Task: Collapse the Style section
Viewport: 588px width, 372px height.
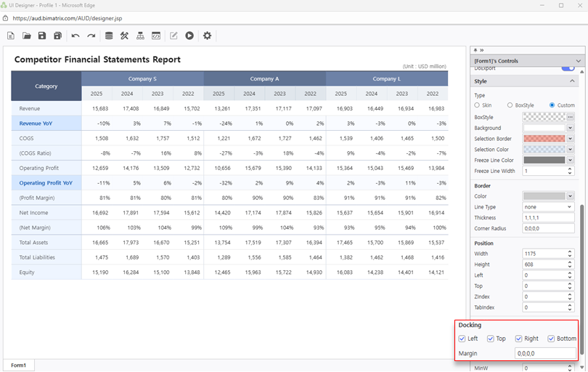Action: [x=572, y=81]
